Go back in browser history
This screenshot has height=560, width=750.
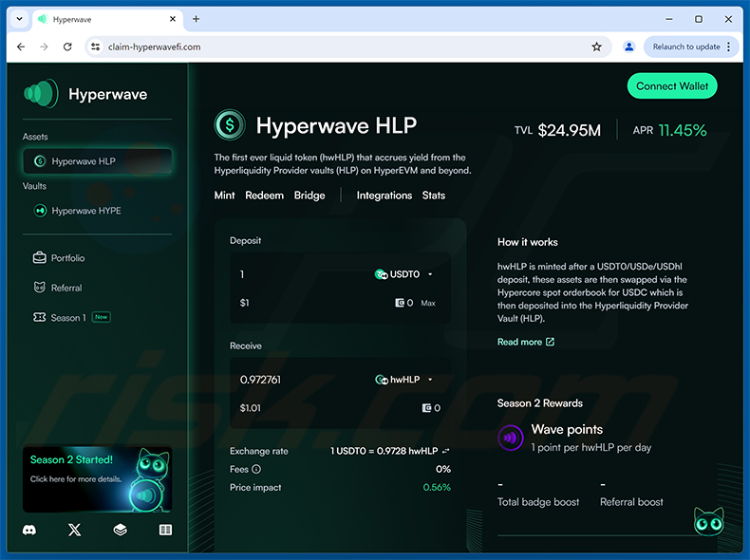(21, 47)
